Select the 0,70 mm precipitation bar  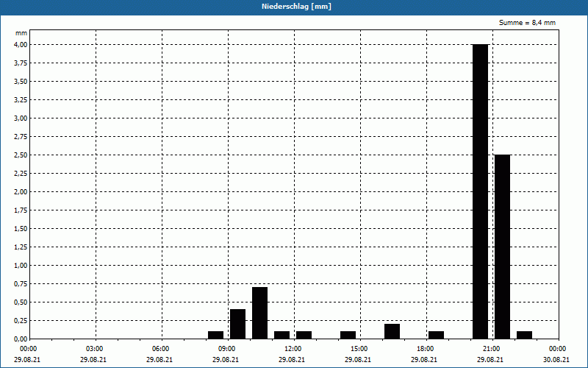tap(260, 313)
